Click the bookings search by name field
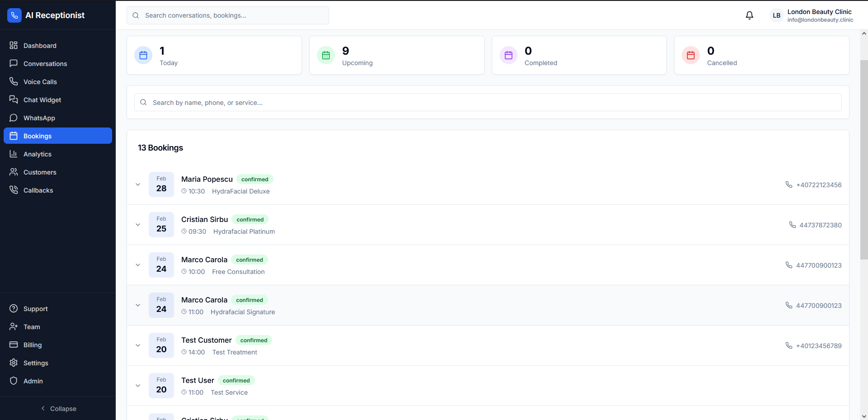868x420 pixels. click(x=487, y=103)
